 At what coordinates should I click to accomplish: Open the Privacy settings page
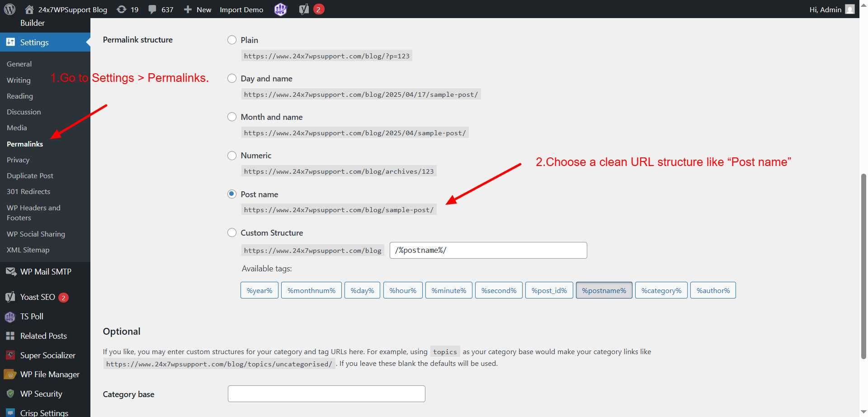18,160
